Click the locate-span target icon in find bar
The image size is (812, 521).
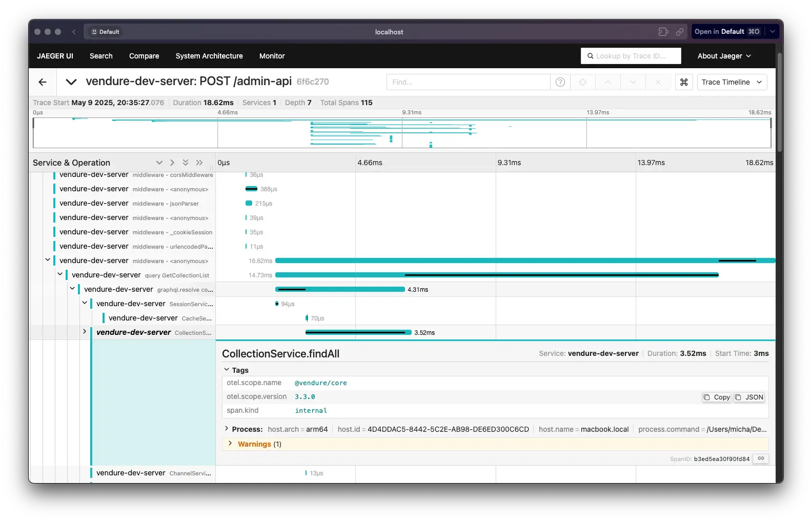[x=583, y=82]
